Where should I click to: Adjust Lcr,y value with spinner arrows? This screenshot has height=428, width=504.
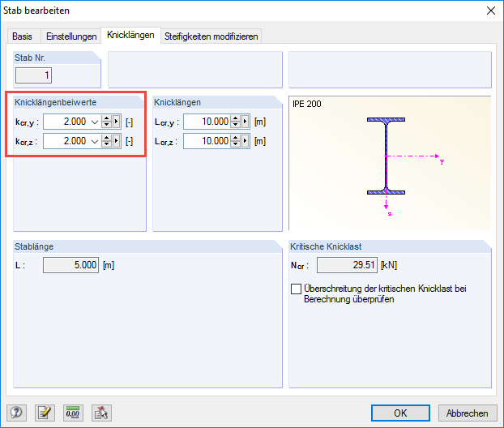236,122
